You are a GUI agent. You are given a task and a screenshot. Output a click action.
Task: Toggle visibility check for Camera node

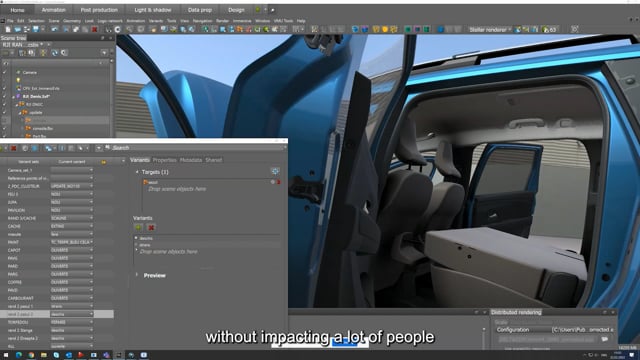(x=4, y=72)
